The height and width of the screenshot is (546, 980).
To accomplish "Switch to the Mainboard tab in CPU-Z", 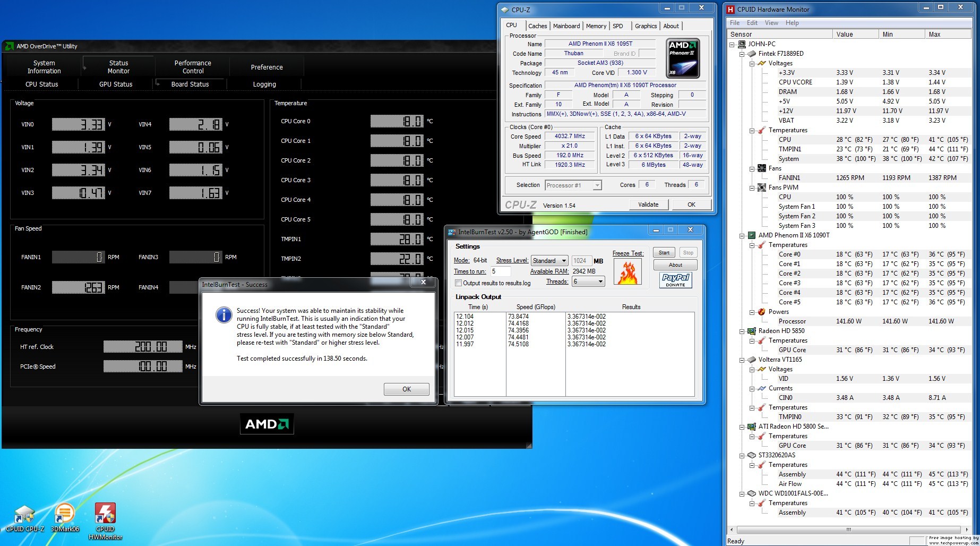I will [566, 26].
